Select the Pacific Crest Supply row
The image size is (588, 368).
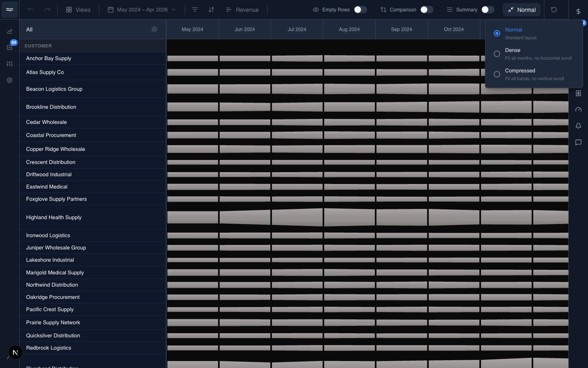(x=93, y=310)
